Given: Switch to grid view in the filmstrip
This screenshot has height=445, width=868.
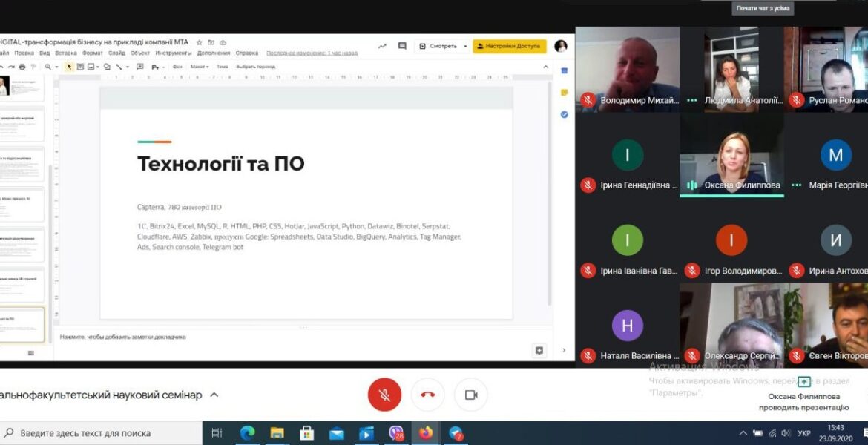Looking at the screenshot, I should 31,352.
